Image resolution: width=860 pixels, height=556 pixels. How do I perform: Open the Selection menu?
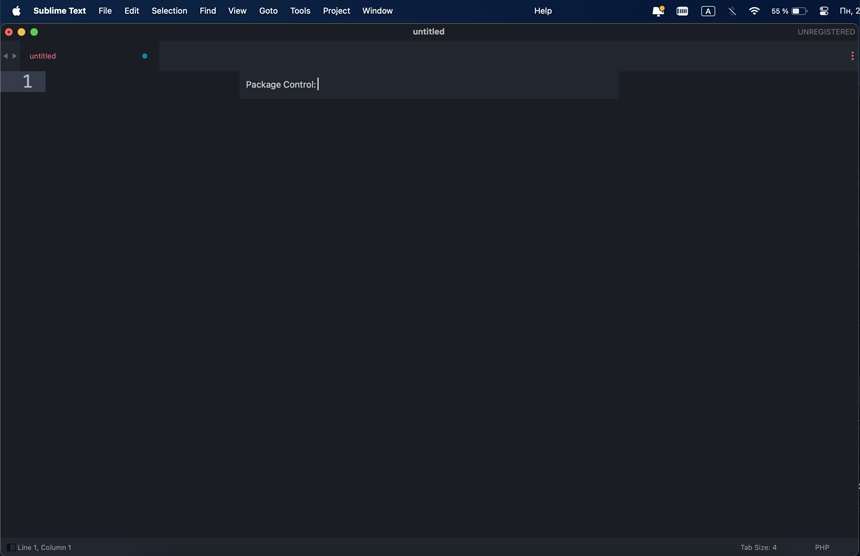pos(169,11)
